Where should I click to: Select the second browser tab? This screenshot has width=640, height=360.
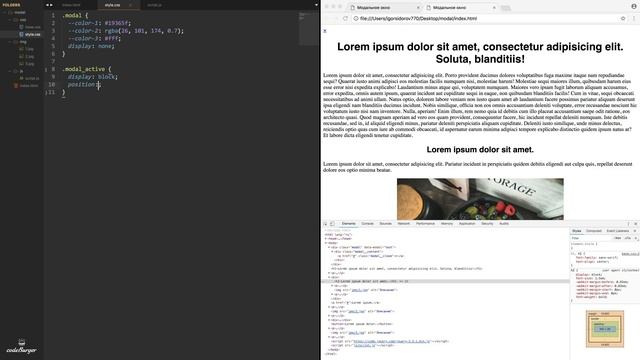[x=461, y=7]
